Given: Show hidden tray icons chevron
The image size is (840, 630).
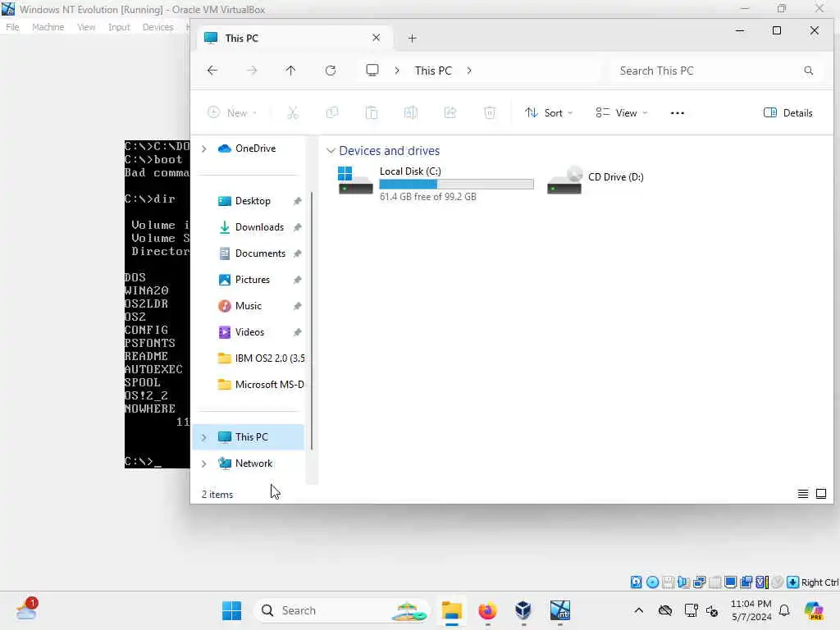Looking at the screenshot, I should [x=638, y=610].
